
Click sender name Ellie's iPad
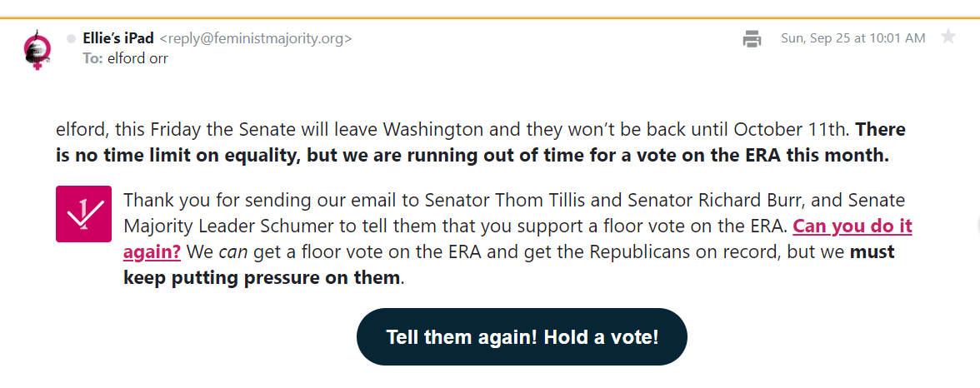pyautogui.click(x=118, y=38)
